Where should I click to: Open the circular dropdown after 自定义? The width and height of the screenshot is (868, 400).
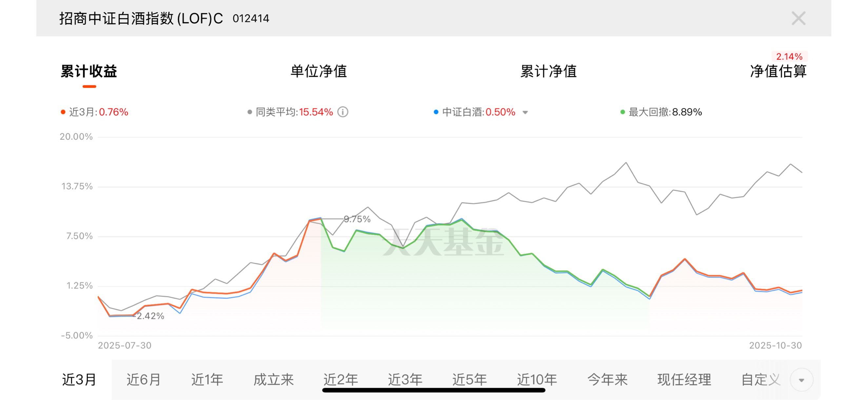pyautogui.click(x=801, y=380)
